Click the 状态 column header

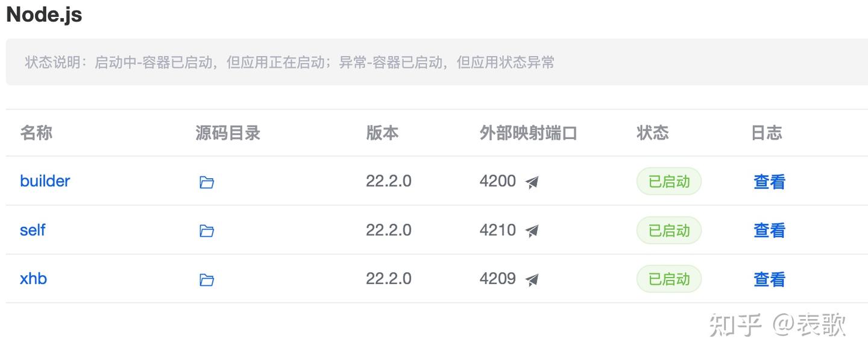click(x=653, y=132)
